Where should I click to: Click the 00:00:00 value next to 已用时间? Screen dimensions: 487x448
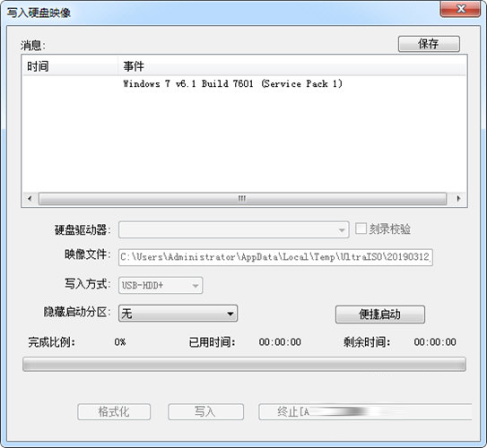click(x=280, y=342)
